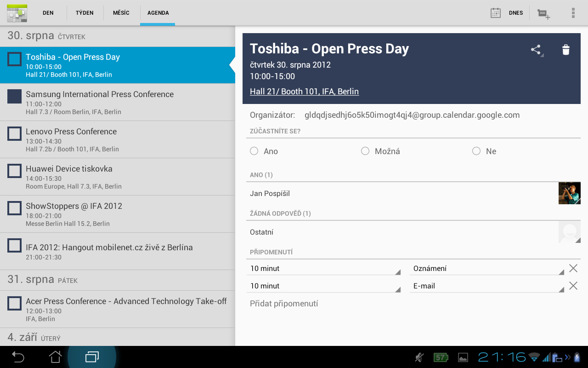
Task: Open the overflow menu with three dots
Action: [x=573, y=13]
